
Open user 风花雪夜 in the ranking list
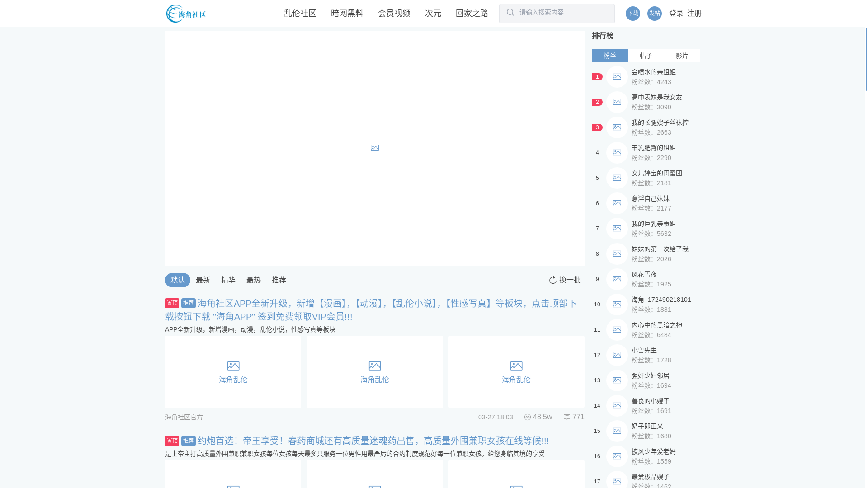644,274
